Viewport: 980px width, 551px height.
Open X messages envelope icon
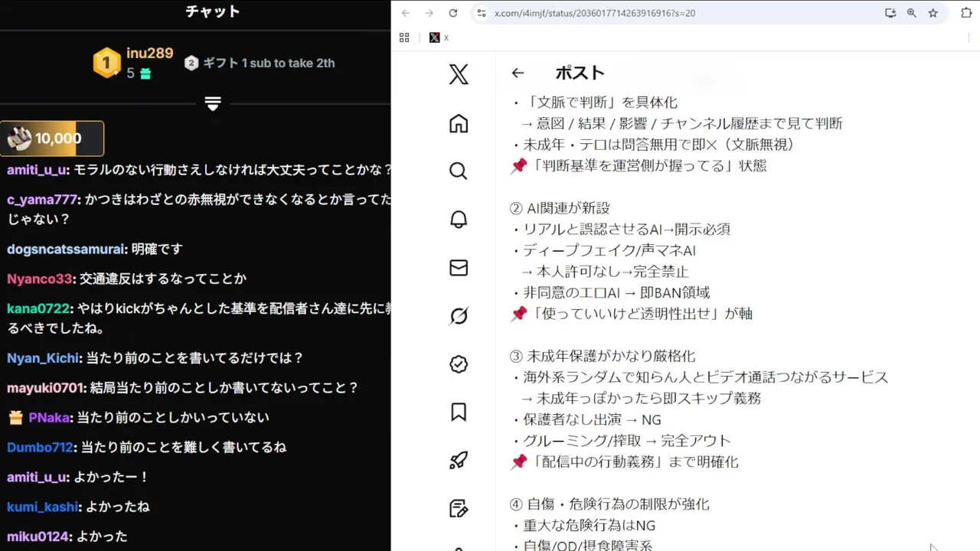[459, 268]
